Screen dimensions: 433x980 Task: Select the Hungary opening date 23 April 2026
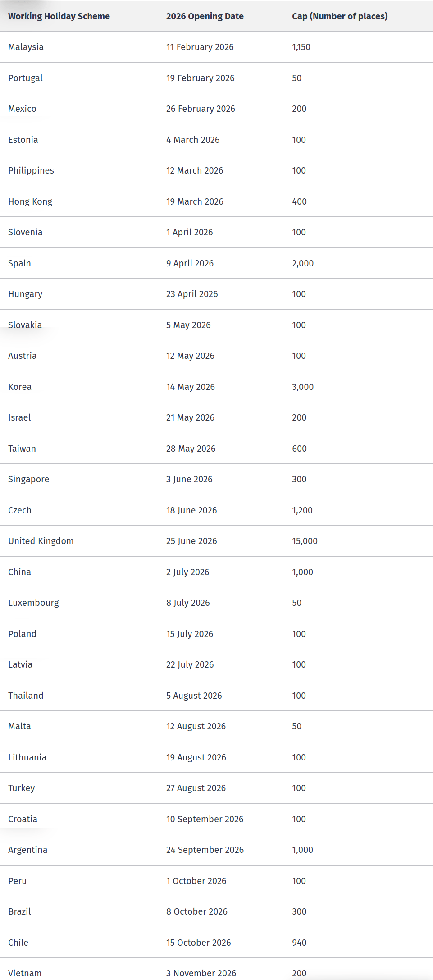tap(192, 294)
